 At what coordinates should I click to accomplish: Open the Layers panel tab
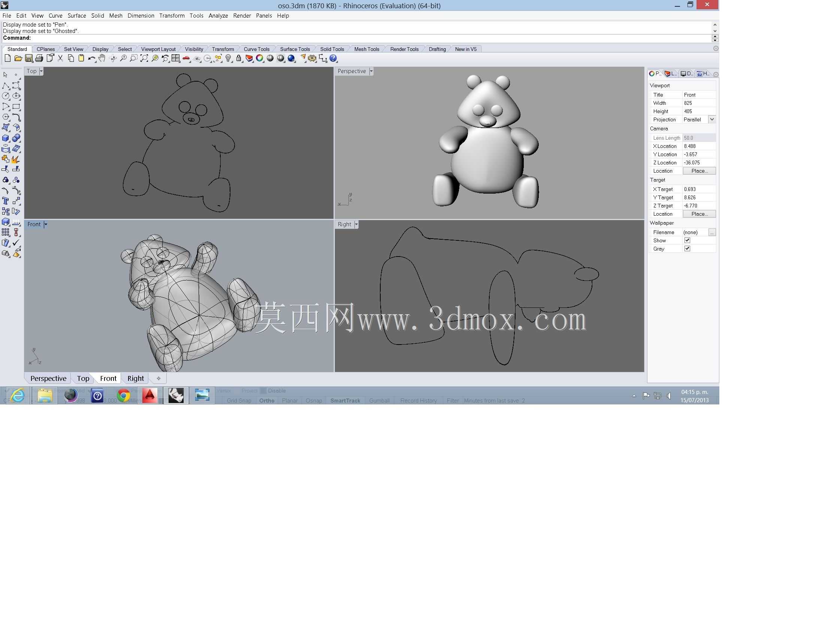[x=671, y=74]
